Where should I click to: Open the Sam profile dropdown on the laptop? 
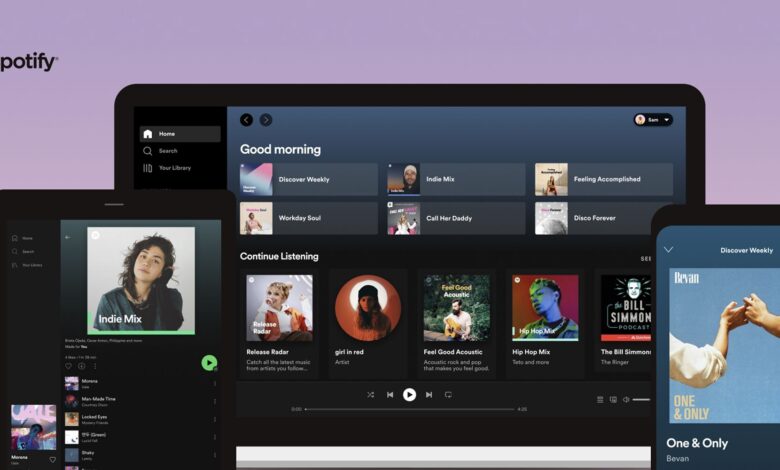coord(653,120)
